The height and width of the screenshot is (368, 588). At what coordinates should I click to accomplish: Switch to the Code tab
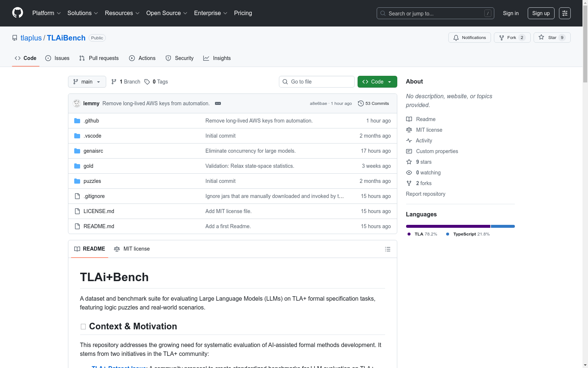[x=26, y=58]
